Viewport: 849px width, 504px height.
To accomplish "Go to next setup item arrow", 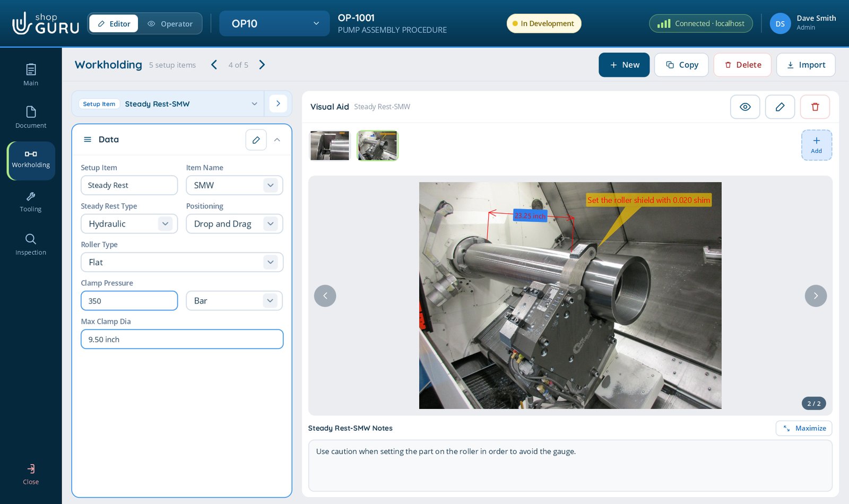I will [x=262, y=65].
